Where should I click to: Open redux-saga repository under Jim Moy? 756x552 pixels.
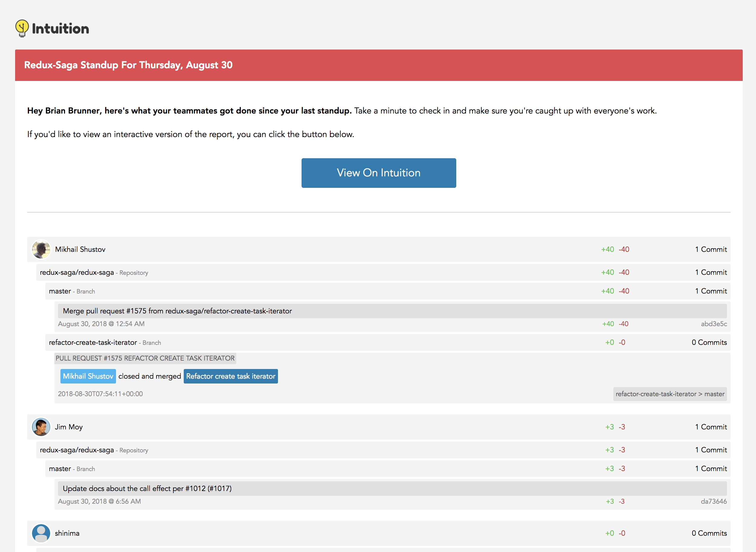tap(77, 450)
